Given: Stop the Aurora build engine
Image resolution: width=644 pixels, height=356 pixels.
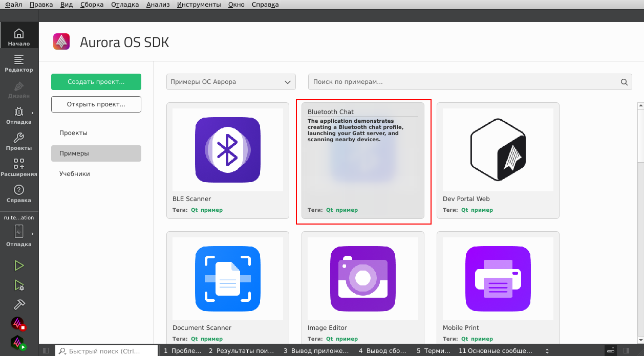Looking at the screenshot, I should point(19,323).
